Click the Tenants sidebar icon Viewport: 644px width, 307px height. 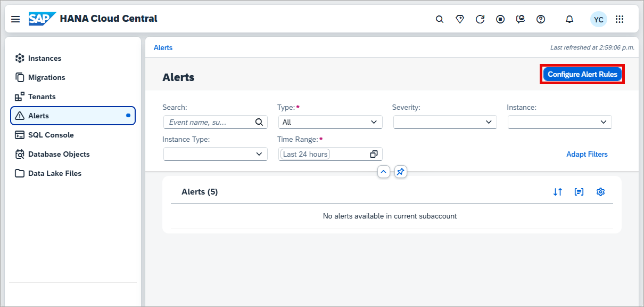pos(20,96)
